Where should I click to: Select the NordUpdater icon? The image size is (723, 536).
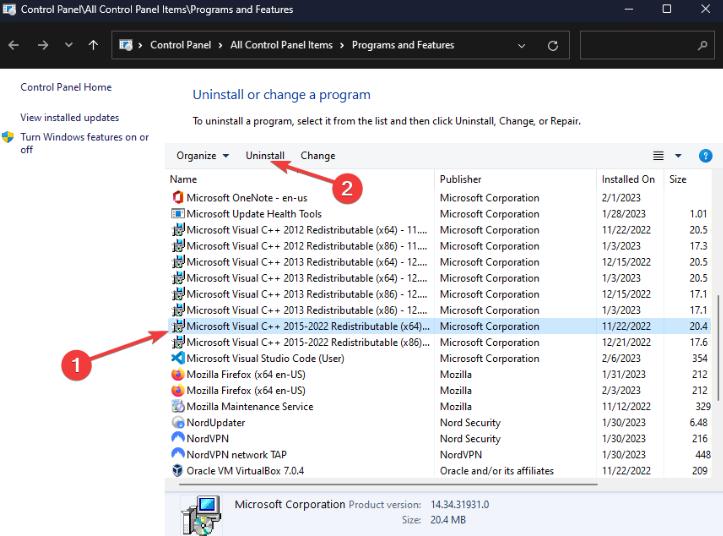tap(178, 422)
